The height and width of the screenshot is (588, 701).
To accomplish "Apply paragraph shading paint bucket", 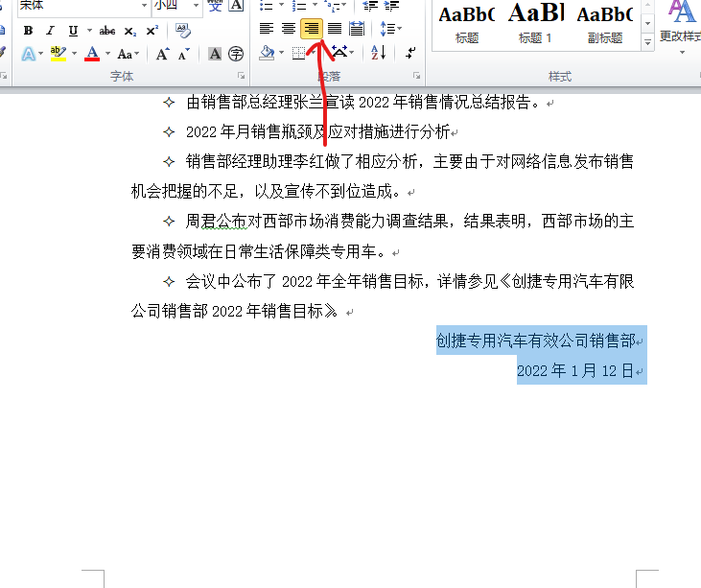I will 267,53.
